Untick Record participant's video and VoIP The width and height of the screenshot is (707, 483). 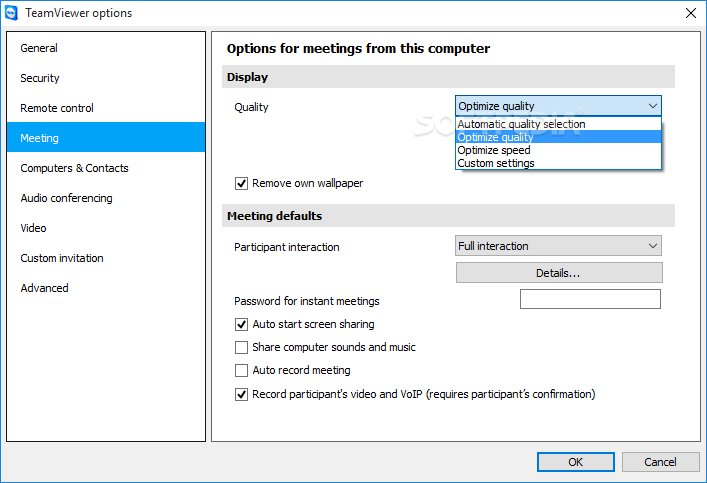(241, 395)
